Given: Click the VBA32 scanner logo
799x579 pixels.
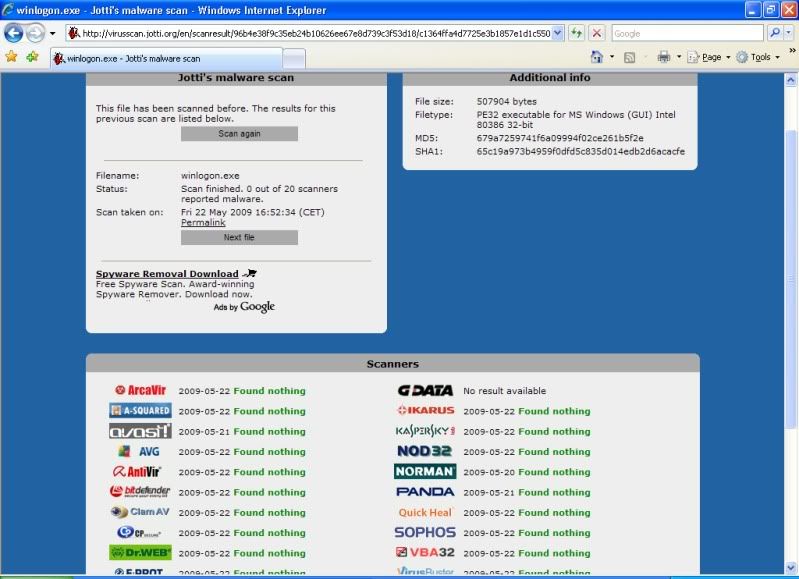Looking at the screenshot, I should pos(425,552).
